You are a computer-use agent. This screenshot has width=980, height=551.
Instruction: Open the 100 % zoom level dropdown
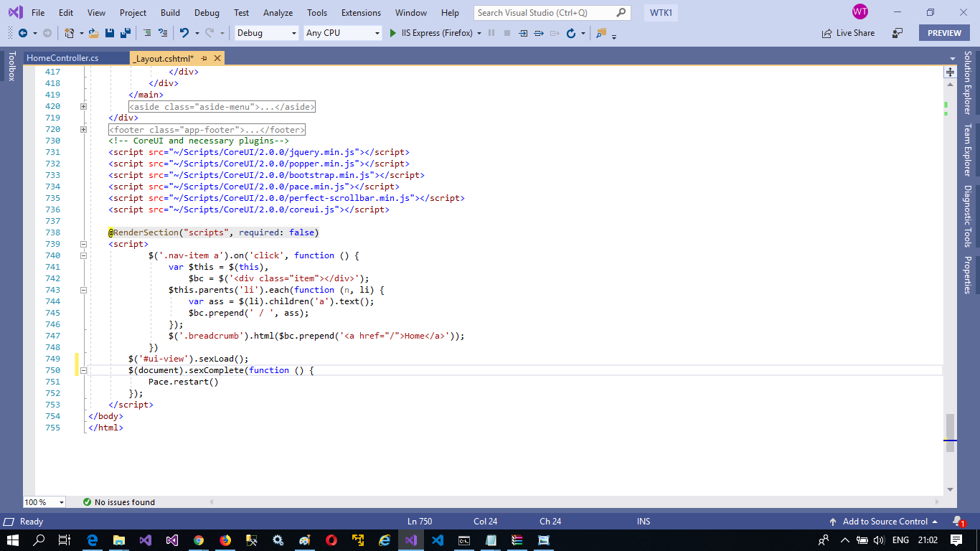point(44,502)
